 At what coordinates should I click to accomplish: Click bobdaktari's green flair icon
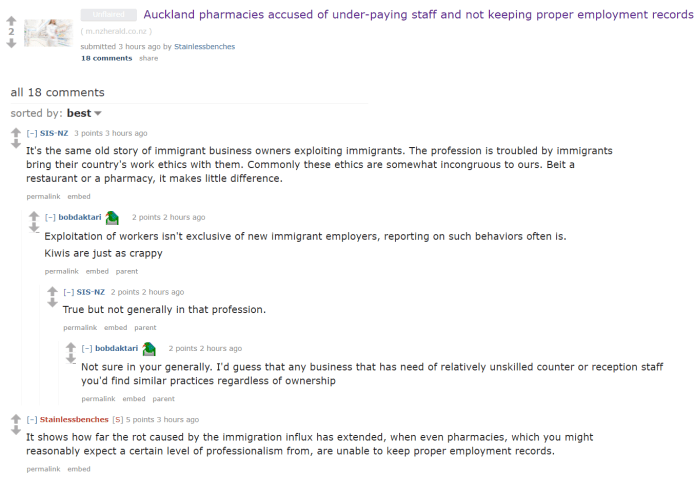point(113,217)
